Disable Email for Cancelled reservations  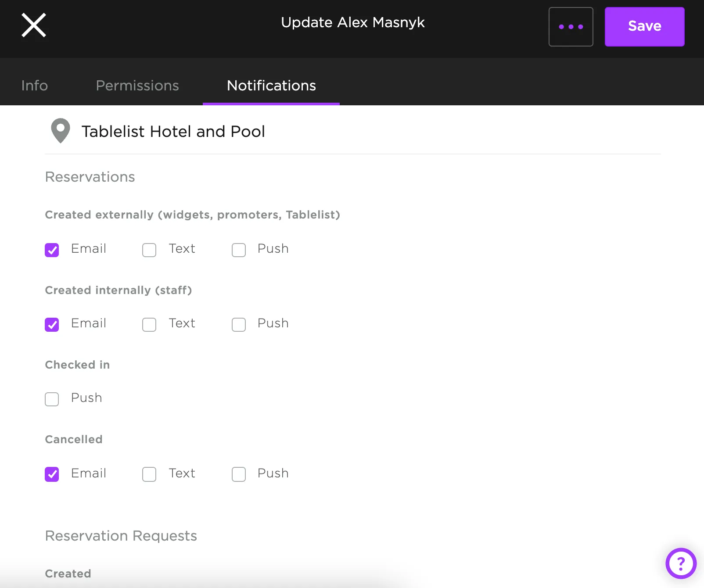tap(52, 474)
